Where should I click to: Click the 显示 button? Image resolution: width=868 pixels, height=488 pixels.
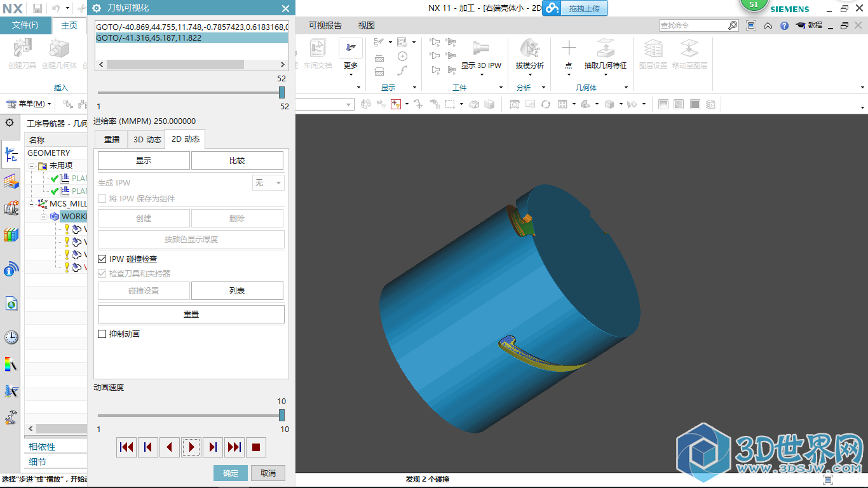(144, 161)
